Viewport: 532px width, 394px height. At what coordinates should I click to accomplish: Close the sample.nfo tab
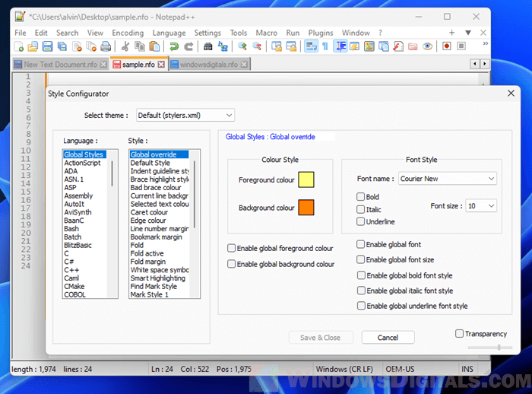coord(161,65)
